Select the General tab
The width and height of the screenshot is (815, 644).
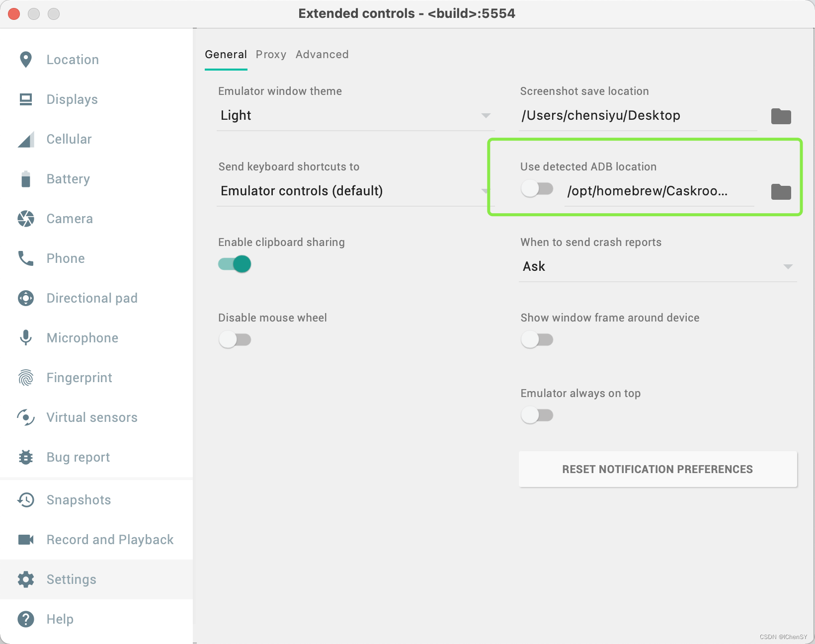click(x=226, y=55)
